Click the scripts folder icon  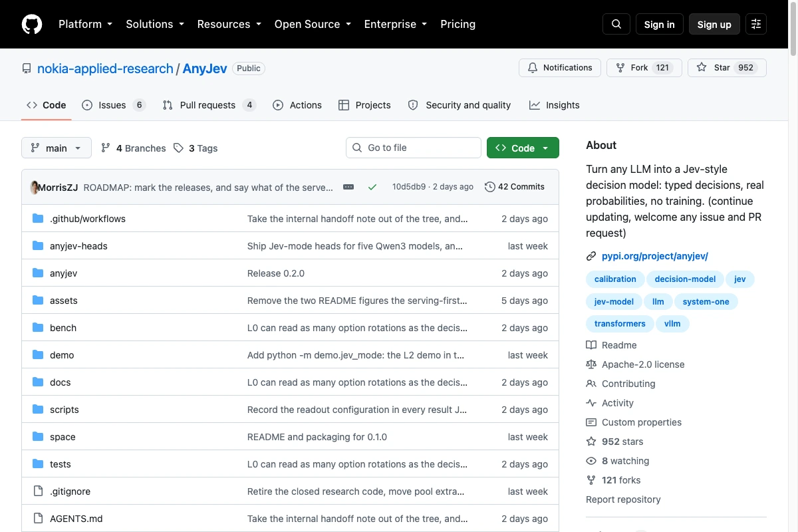pyautogui.click(x=38, y=410)
